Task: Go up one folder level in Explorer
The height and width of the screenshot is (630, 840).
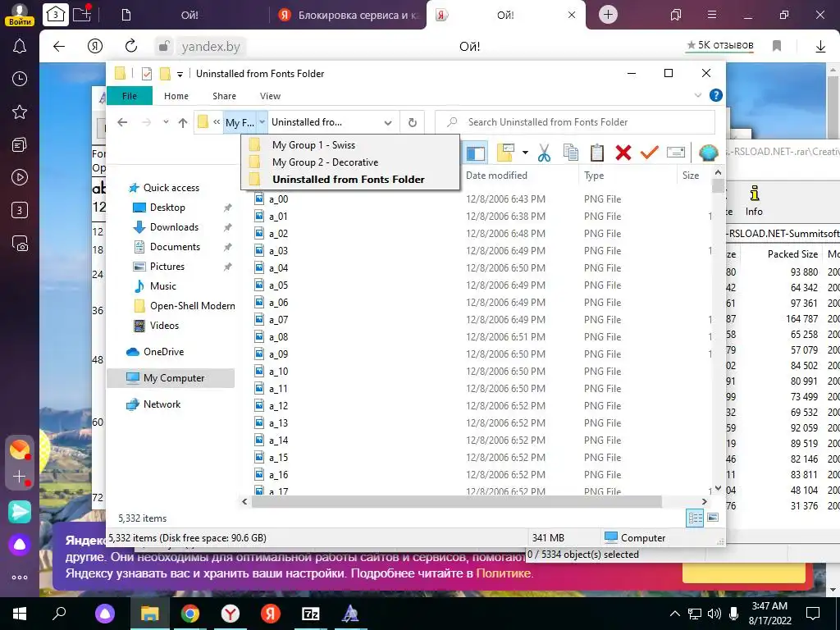Action: (x=183, y=122)
